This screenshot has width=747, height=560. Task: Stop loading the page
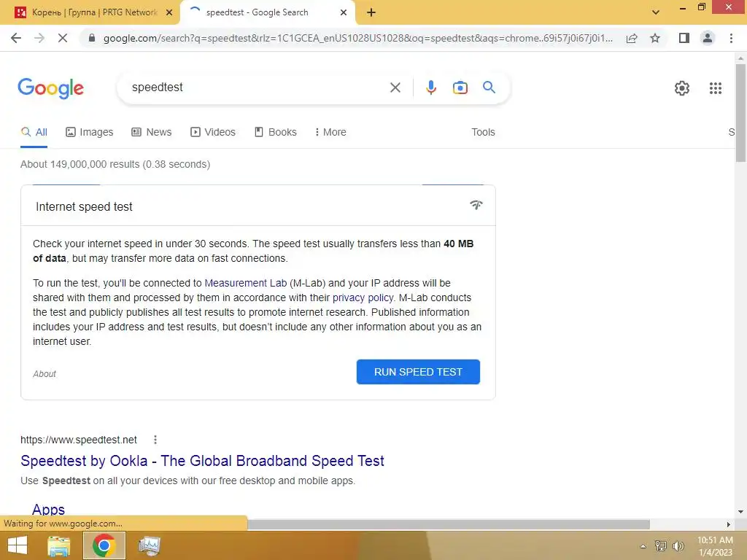coord(63,38)
